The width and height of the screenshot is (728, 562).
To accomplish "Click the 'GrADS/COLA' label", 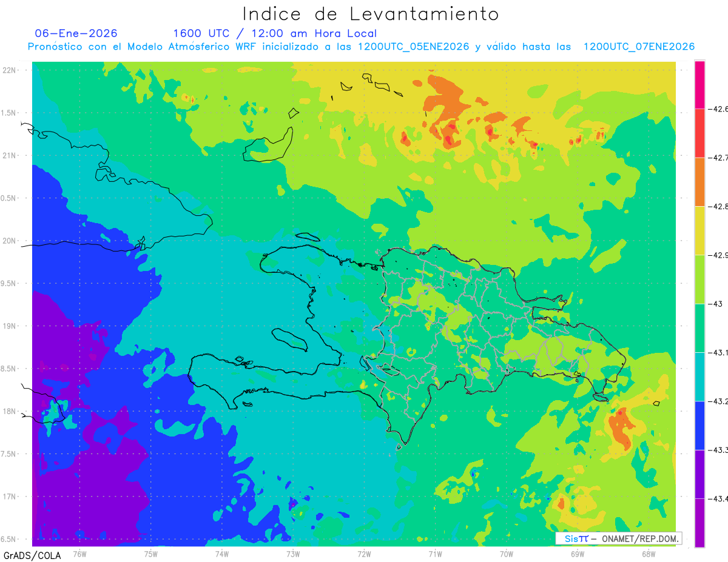I will (32, 555).
